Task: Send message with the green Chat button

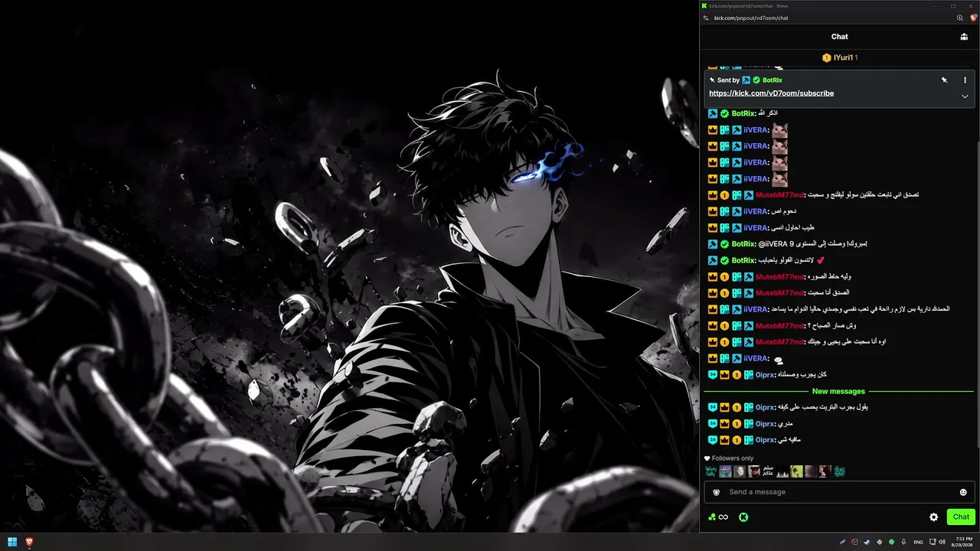Action: [x=961, y=517]
